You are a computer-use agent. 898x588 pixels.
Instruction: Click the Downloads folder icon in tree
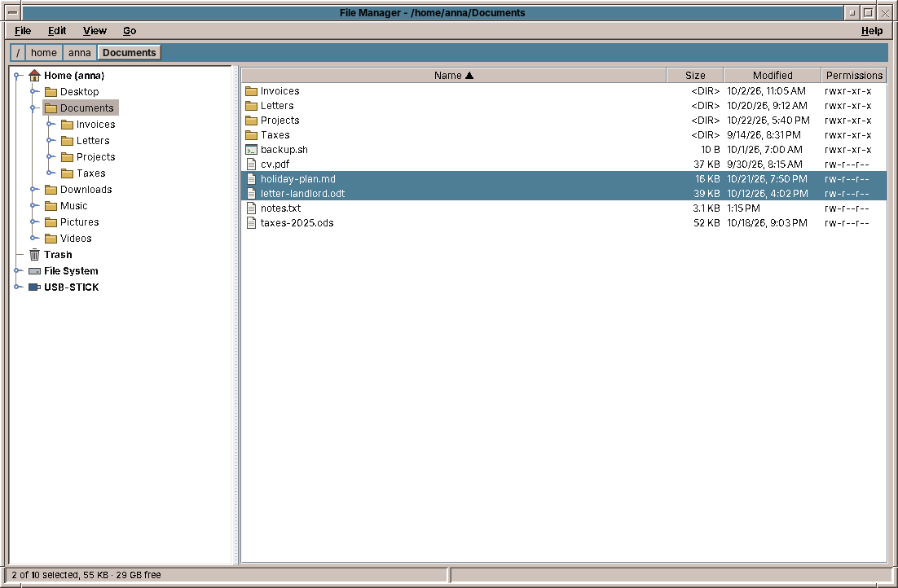[51, 190]
